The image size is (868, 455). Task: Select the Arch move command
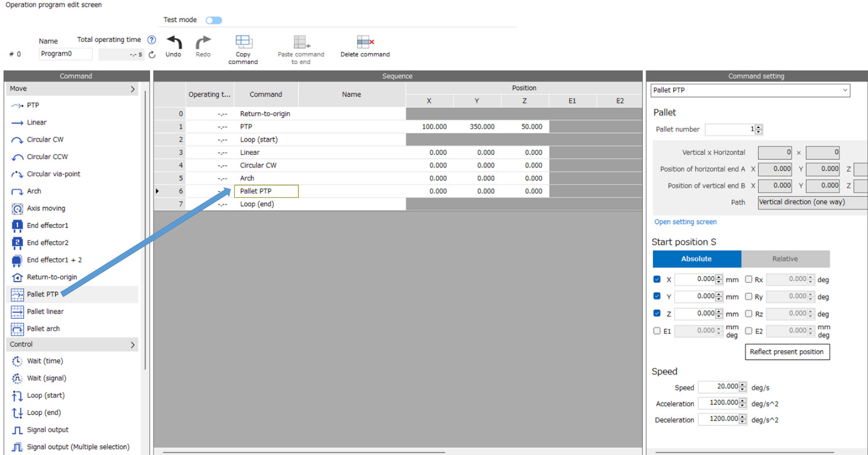(17, 191)
